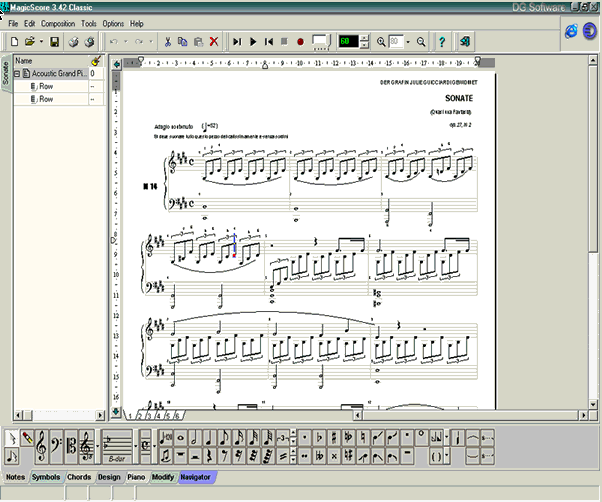Open the Composition menu
This screenshot has width=602, height=502.
click(x=58, y=24)
